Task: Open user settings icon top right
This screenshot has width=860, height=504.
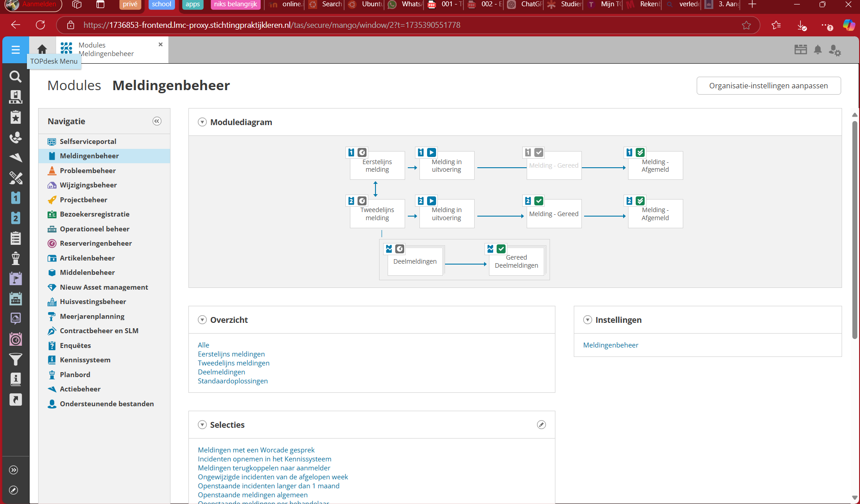Action: coord(834,50)
